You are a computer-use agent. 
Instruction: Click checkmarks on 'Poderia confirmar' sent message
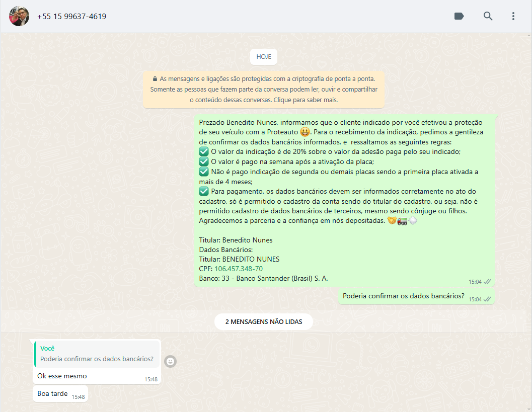pyautogui.click(x=487, y=299)
